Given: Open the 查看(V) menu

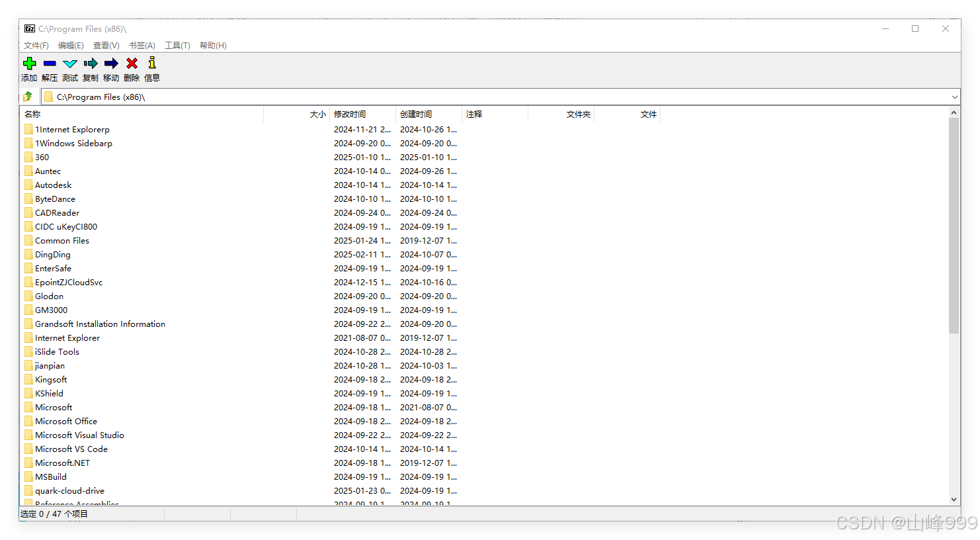Looking at the screenshot, I should [106, 46].
